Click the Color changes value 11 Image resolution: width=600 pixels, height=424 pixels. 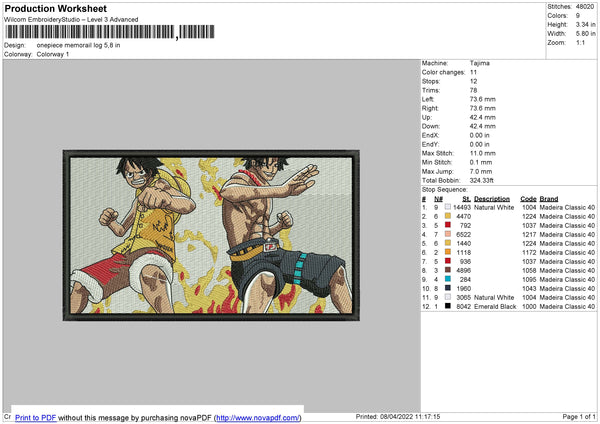(x=473, y=72)
